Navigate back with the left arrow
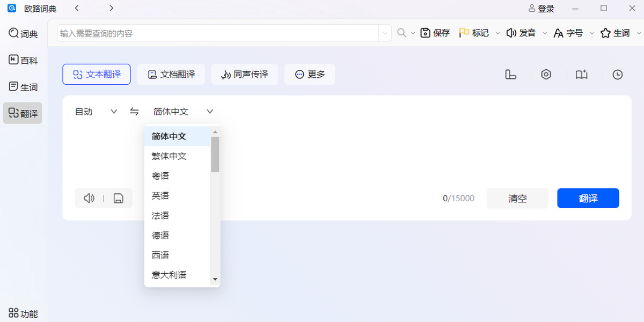Screen dimensions: 644x322 click(x=77, y=8)
